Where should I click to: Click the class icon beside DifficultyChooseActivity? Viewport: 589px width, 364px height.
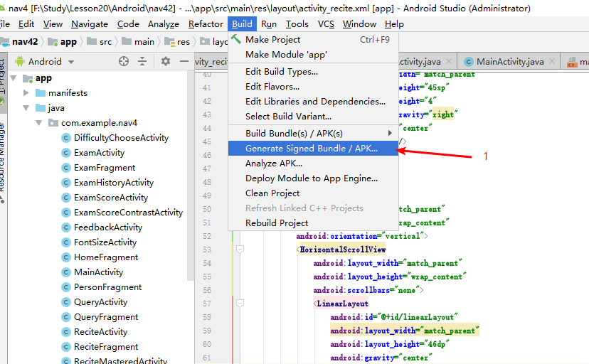click(66, 138)
